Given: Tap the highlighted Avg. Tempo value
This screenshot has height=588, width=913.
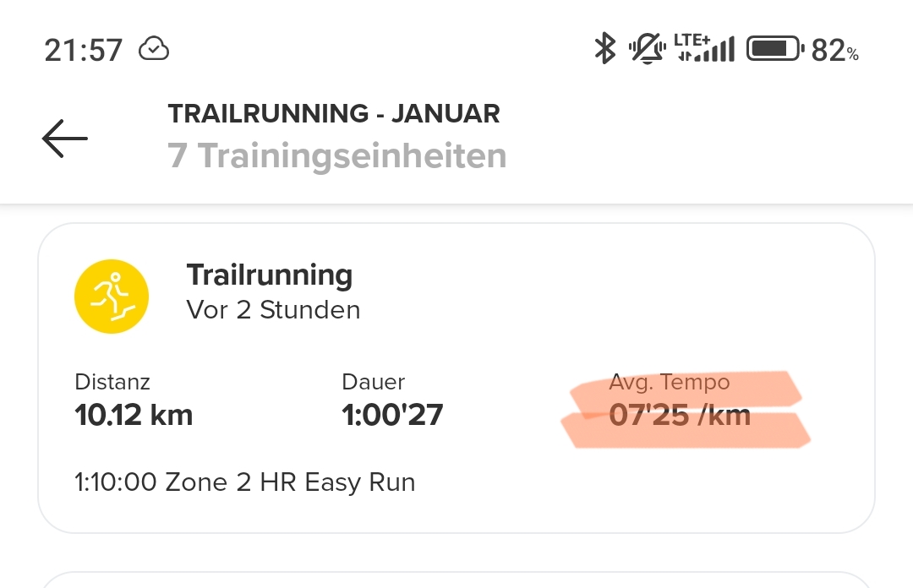Looking at the screenshot, I should point(680,415).
